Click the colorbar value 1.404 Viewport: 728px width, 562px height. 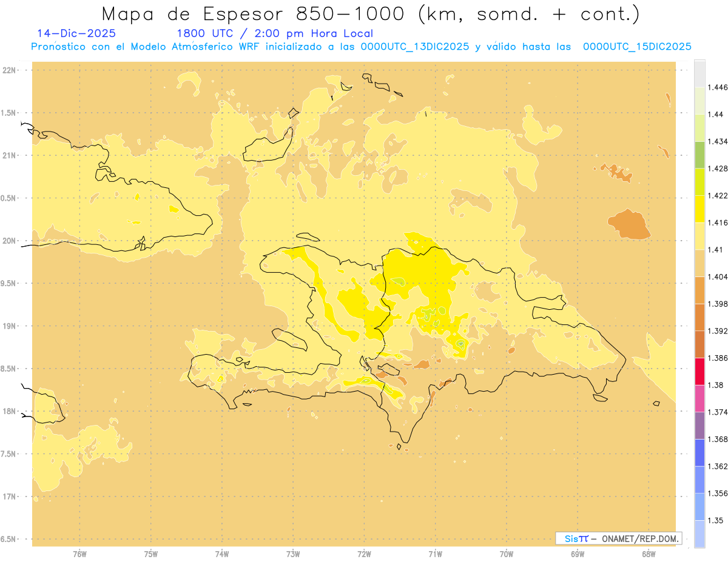(x=719, y=276)
